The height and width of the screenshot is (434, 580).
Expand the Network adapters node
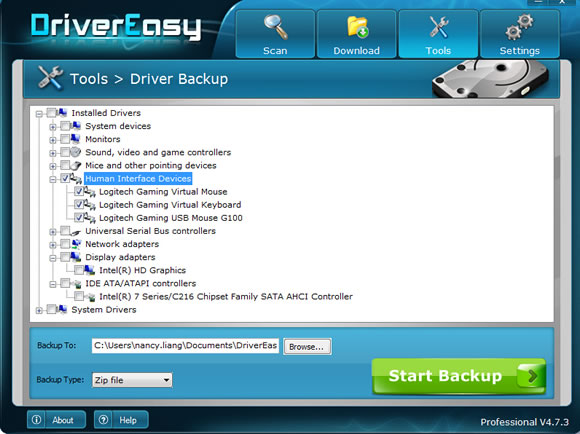pyautogui.click(x=53, y=245)
